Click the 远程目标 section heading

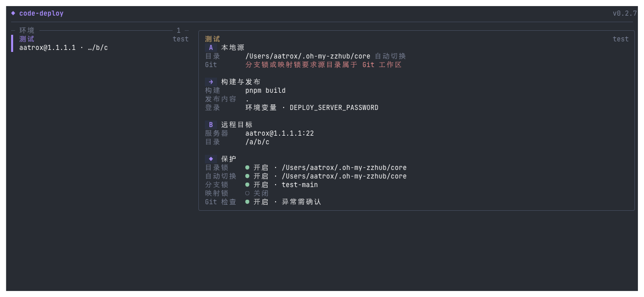coord(237,125)
